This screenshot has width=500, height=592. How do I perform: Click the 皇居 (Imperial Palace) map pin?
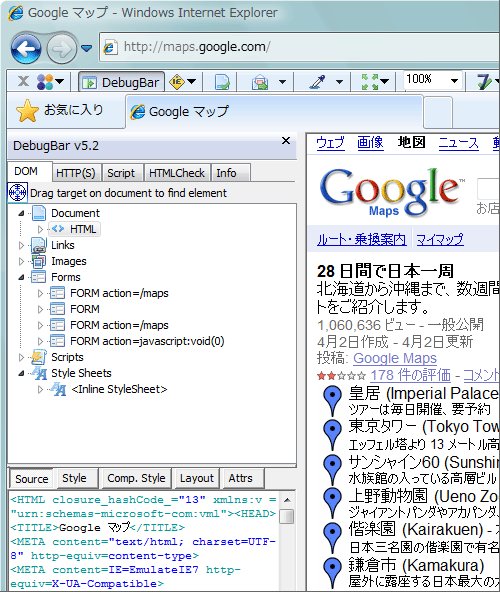point(333,400)
